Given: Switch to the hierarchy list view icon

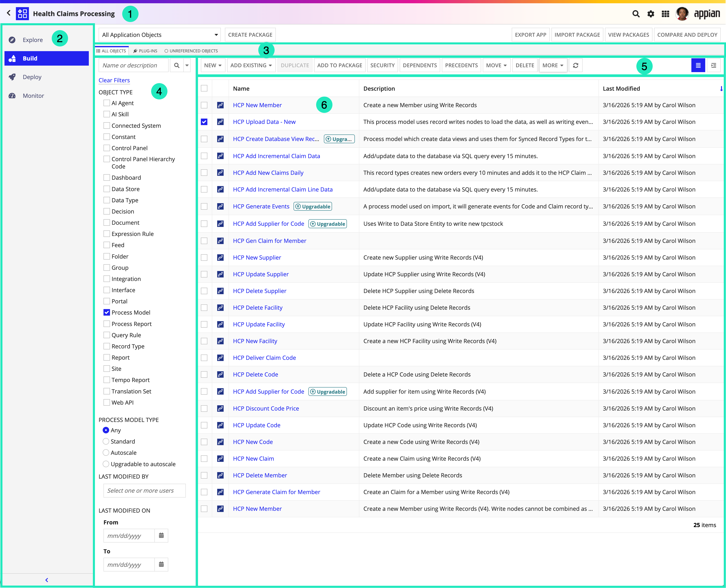Looking at the screenshot, I should [714, 65].
